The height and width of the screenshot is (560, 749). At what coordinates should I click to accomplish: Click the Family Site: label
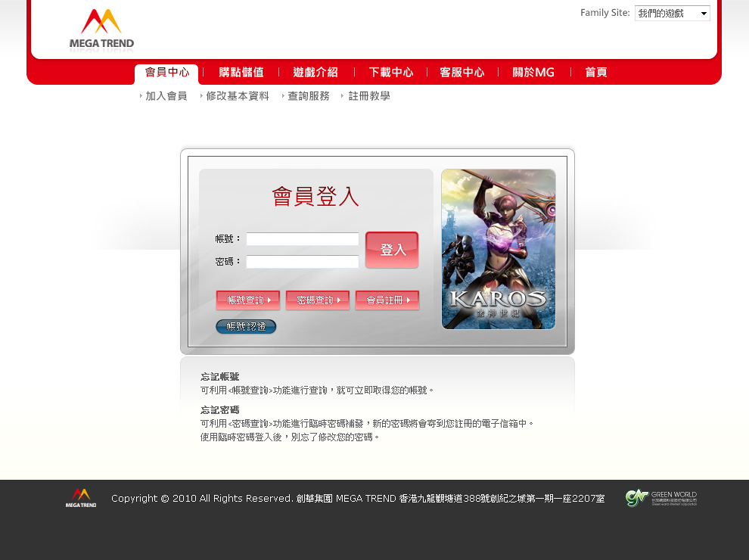(605, 13)
